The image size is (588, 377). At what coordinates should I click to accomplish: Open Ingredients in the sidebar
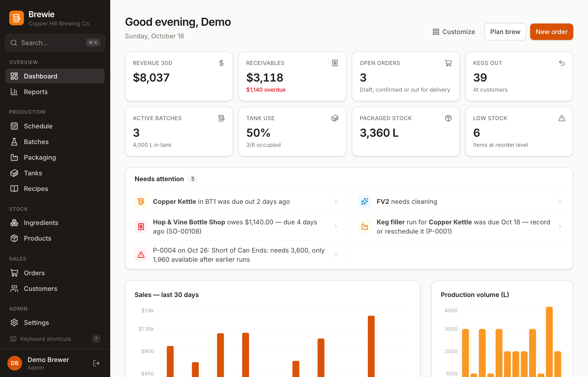click(x=55, y=223)
